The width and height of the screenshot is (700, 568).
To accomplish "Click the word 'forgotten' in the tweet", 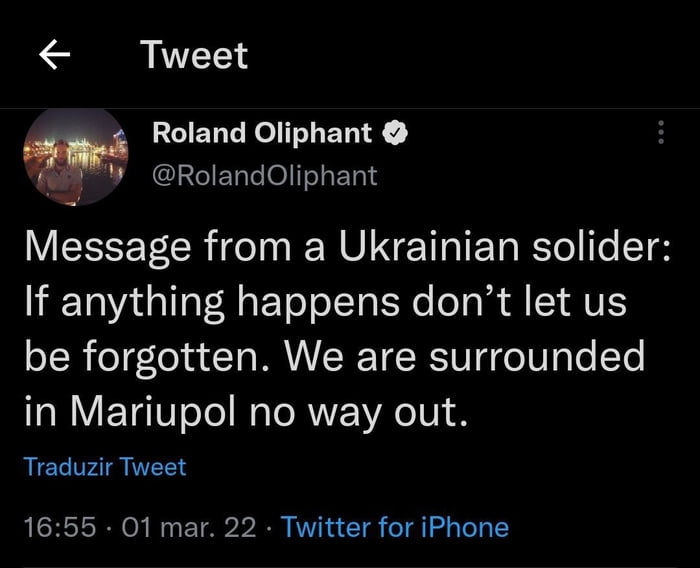I will [x=170, y=354].
